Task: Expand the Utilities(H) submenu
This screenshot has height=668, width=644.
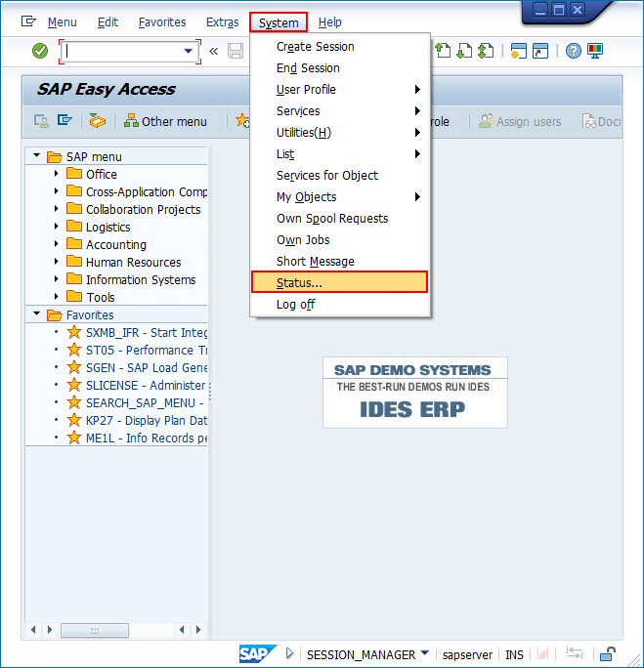Action: click(339, 133)
